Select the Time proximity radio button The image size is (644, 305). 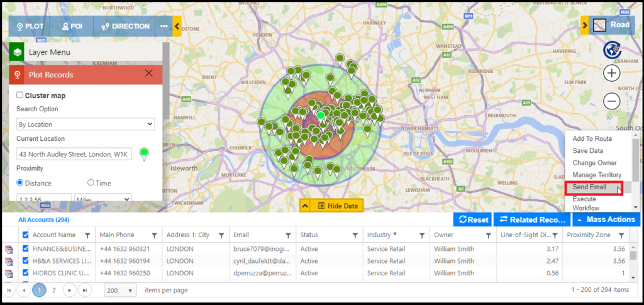click(x=91, y=183)
